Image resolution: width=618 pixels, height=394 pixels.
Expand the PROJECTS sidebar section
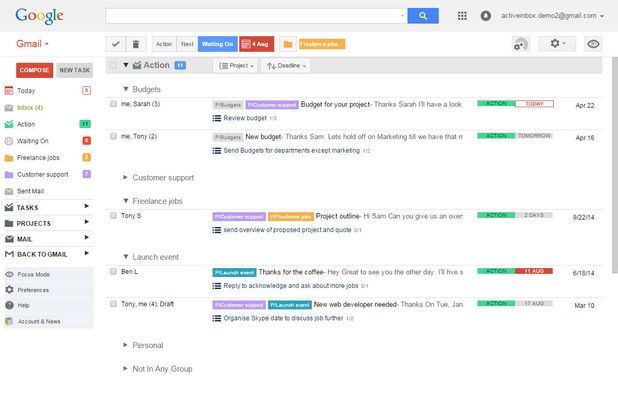point(86,222)
